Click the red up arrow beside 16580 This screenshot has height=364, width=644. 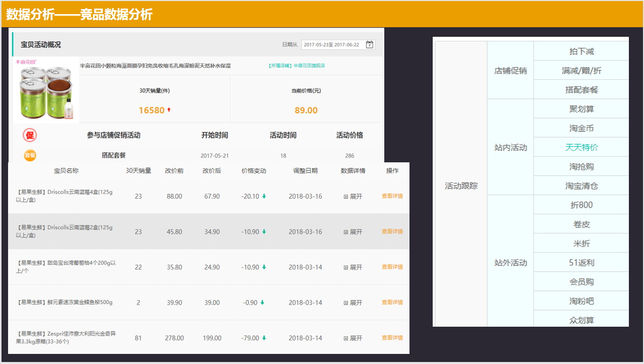coord(169,109)
